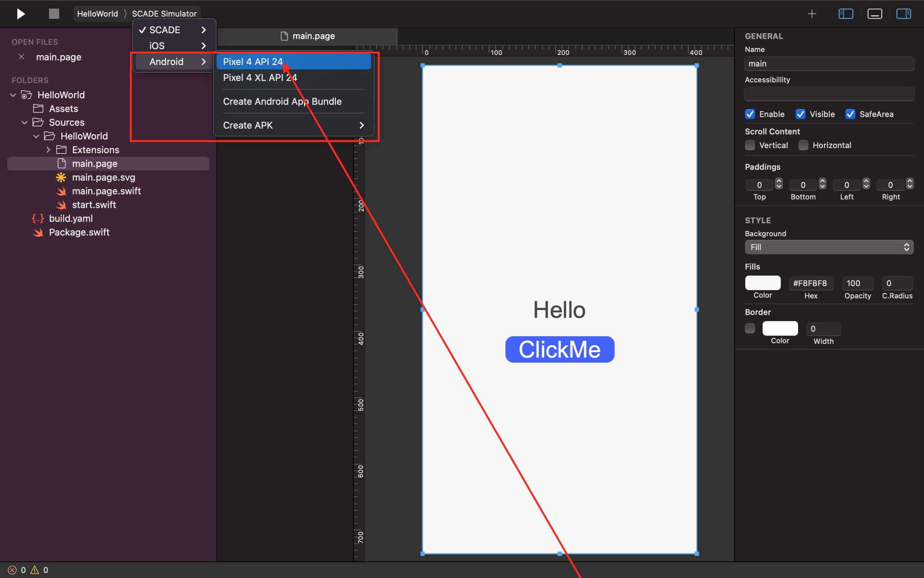
Task: Open the Android submenu
Action: 174,61
